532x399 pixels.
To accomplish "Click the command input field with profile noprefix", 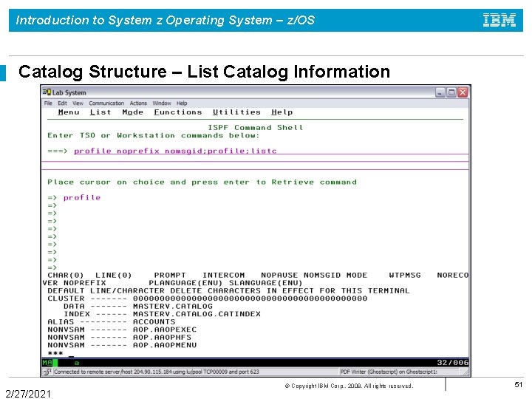I will pos(271,151).
